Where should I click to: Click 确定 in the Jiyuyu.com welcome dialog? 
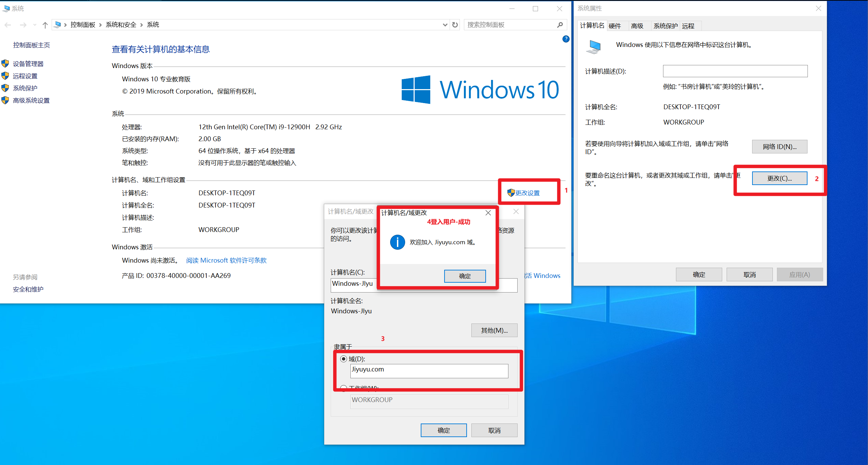(465, 276)
